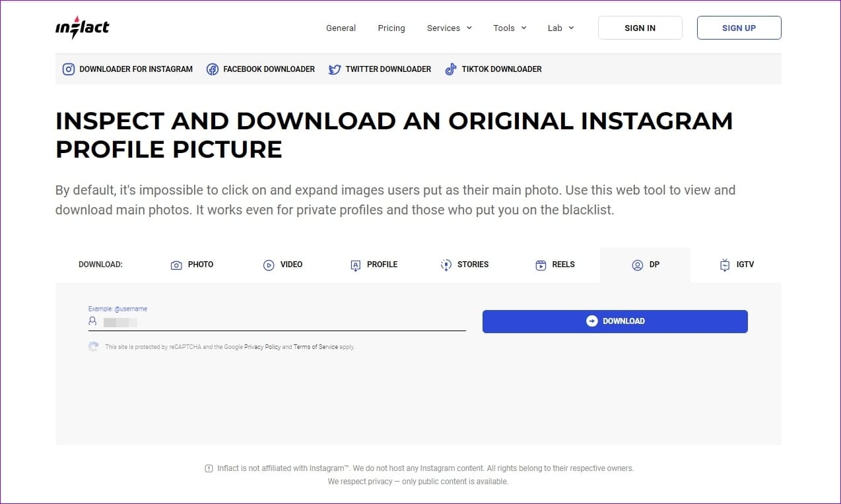The height and width of the screenshot is (504, 841).
Task: Expand the Tools dropdown menu
Action: tap(510, 28)
